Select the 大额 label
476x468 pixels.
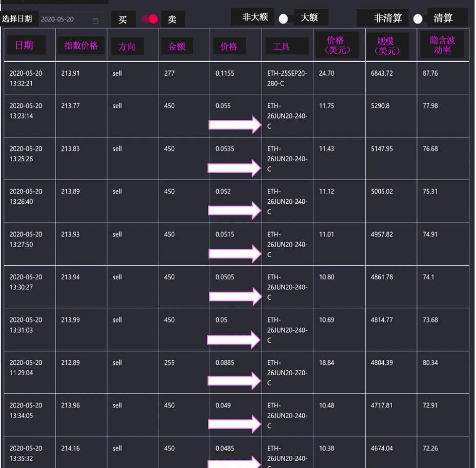pyautogui.click(x=310, y=17)
